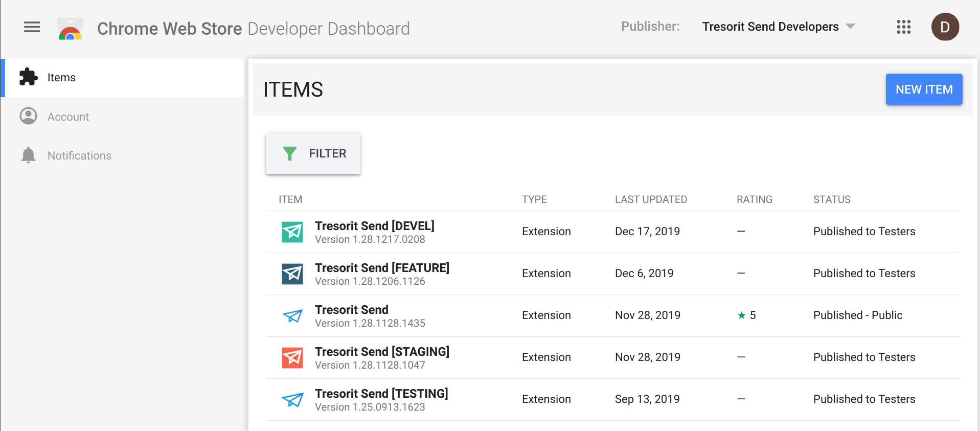Viewport: 980px width, 431px height.
Task: Click Extension type in FEATURE row
Action: coord(546,274)
